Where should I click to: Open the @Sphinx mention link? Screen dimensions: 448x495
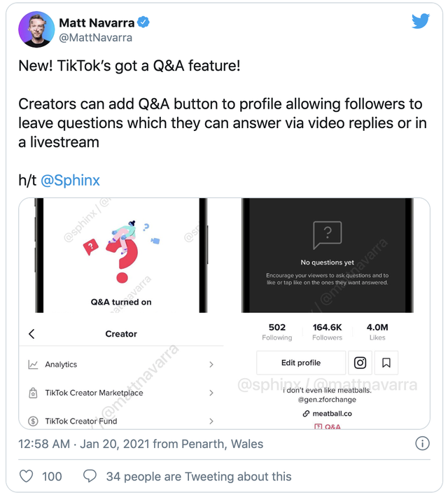pyautogui.click(x=70, y=180)
